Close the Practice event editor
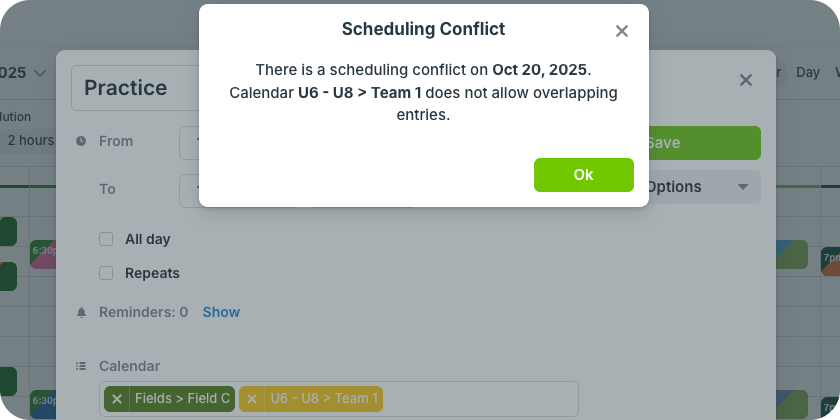The height and width of the screenshot is (420, 840). pos(745,80)
